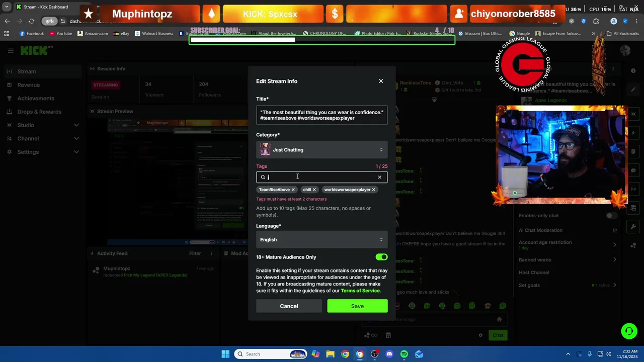The width and height of the screenshot is (644, 362).
Task: Switch to the Stream - Kick Dashboard tab
Action: coord(45,7)
